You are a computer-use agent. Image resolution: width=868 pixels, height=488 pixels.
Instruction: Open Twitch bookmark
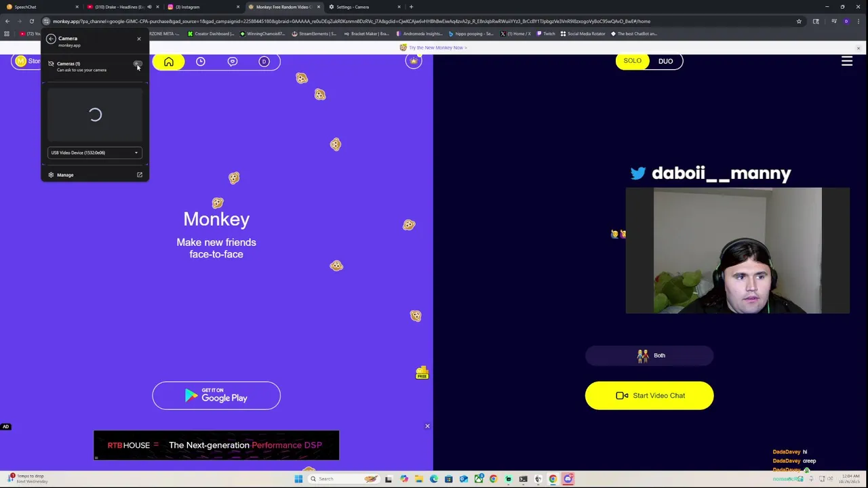pyautogui.click(x=546, y=34)
